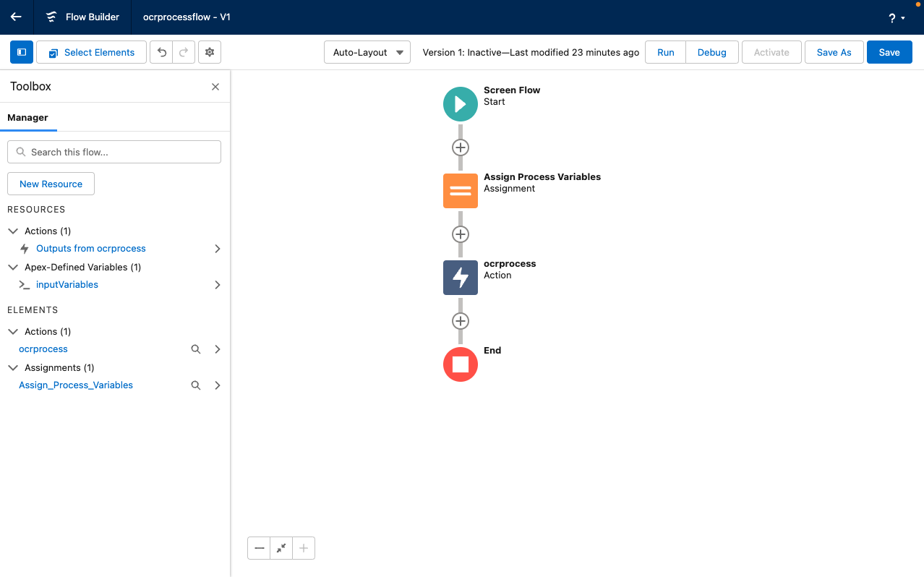Open the help menu question mark
This screenshot has height=577, width=924.
click(x=896, y=18)
